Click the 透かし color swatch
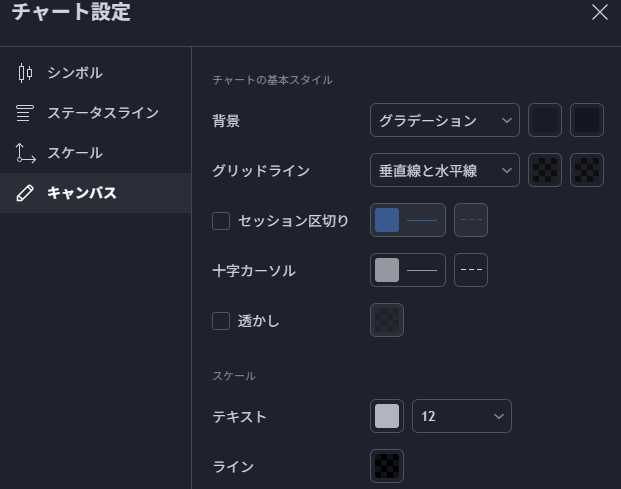This screenshot has width=621, height=489. (x=387, y=320)
